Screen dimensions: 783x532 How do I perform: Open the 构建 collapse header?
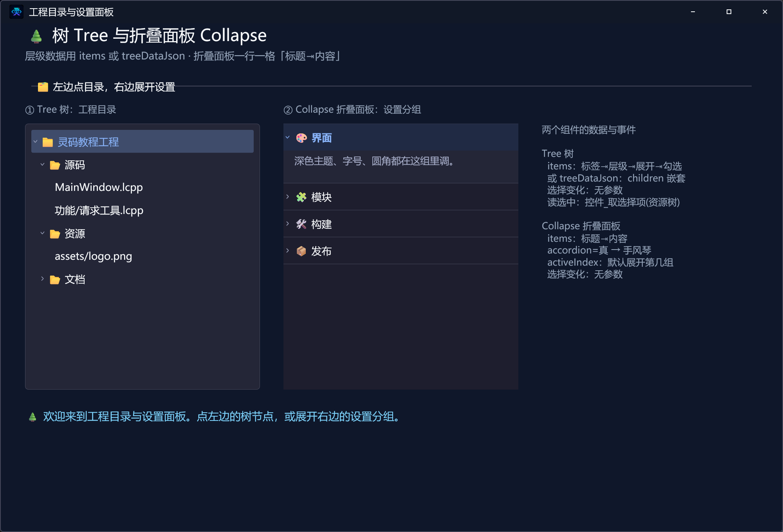tap(401, 224)
